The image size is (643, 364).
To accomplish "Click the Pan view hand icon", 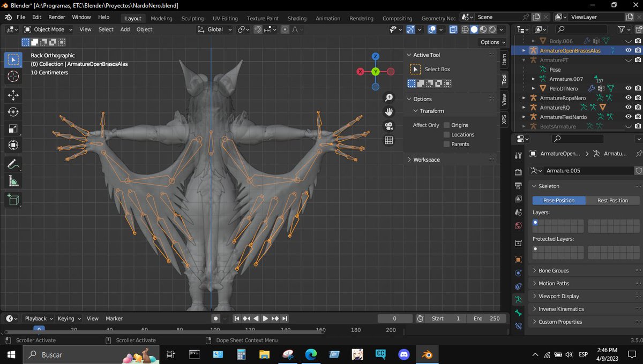I will pyautogui.click(x=389, y=112).
